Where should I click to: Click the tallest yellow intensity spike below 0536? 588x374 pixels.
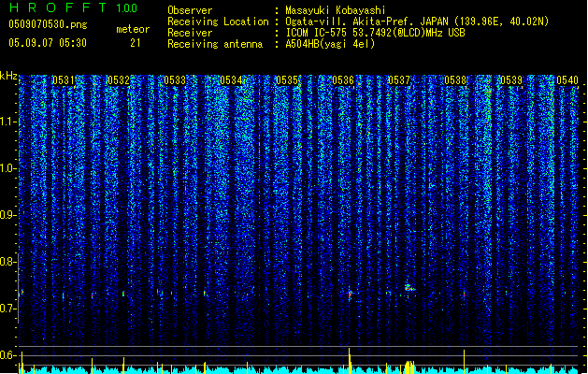coord(350,361)
